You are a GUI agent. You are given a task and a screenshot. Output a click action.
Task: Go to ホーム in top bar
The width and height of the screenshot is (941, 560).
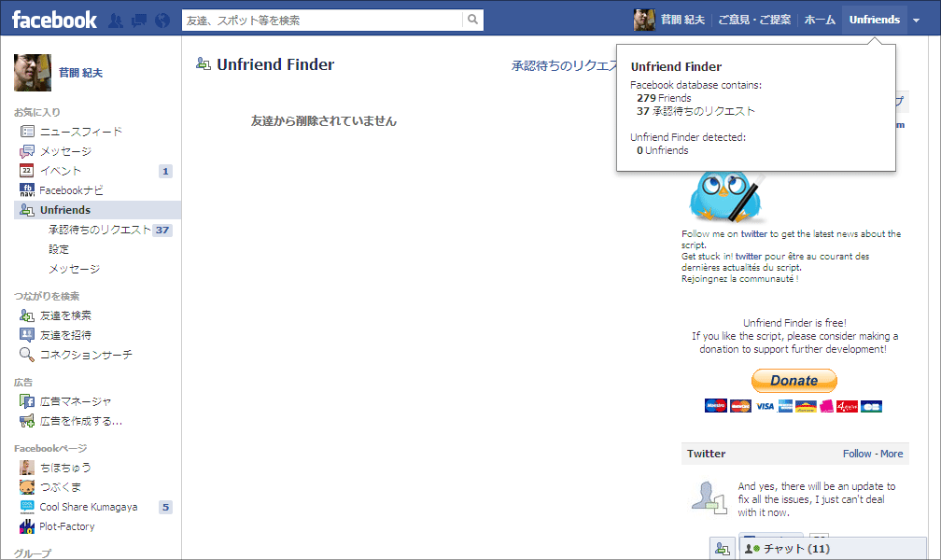pyautogui.click(x=820, y=20)
